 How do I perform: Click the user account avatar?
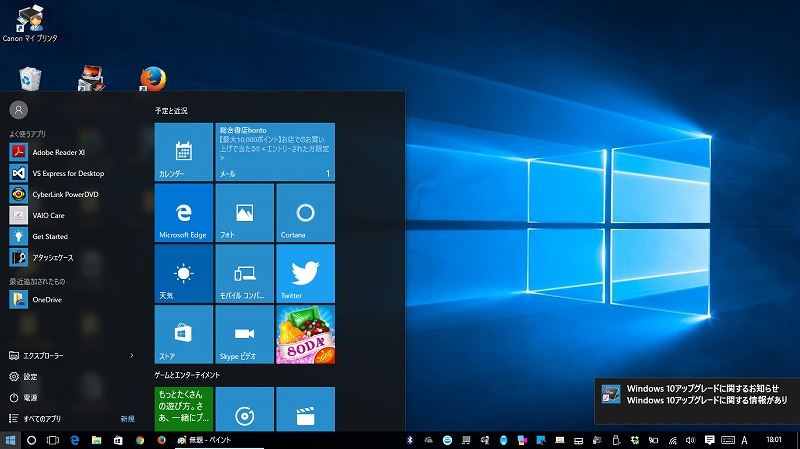tap(18, 110)
